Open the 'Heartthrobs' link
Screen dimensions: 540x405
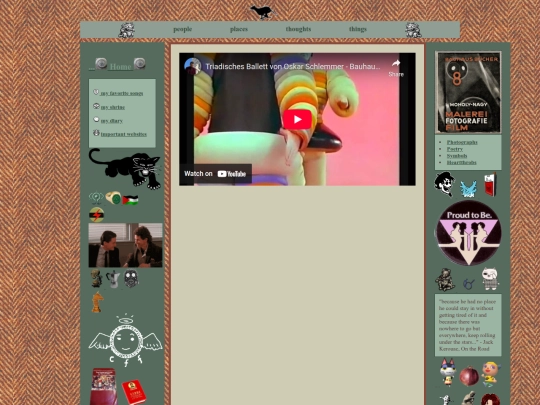[461, 162]
